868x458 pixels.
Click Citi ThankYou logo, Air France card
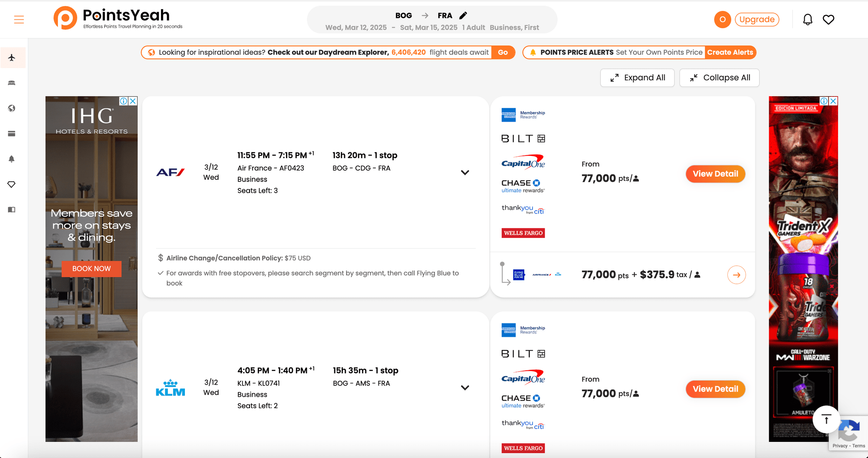(523, 209)
